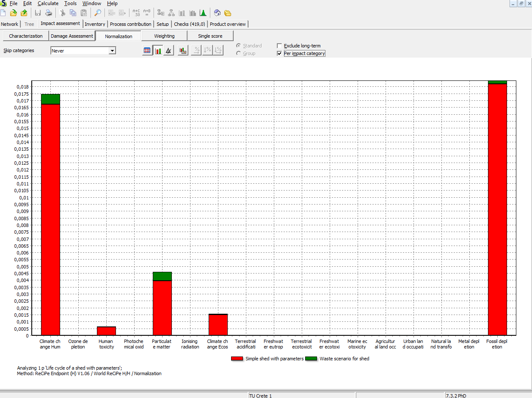Click the crossed-out triangle view icon

(x=168, y=50)
